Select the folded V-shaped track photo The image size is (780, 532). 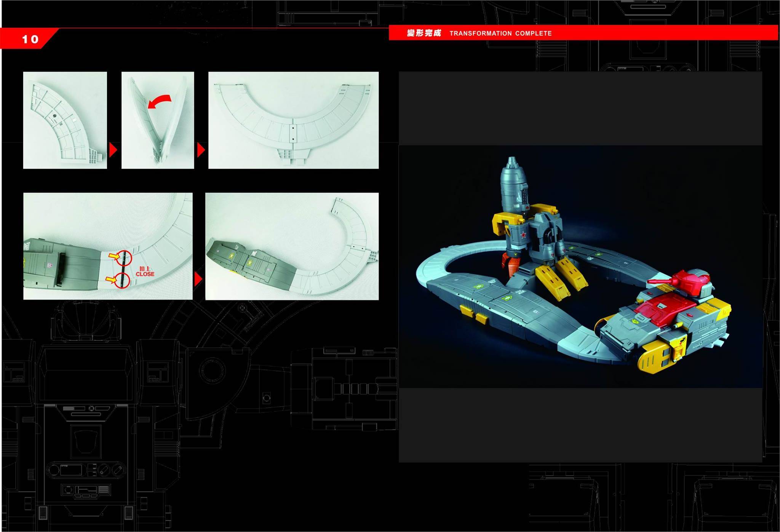[158, 120]
